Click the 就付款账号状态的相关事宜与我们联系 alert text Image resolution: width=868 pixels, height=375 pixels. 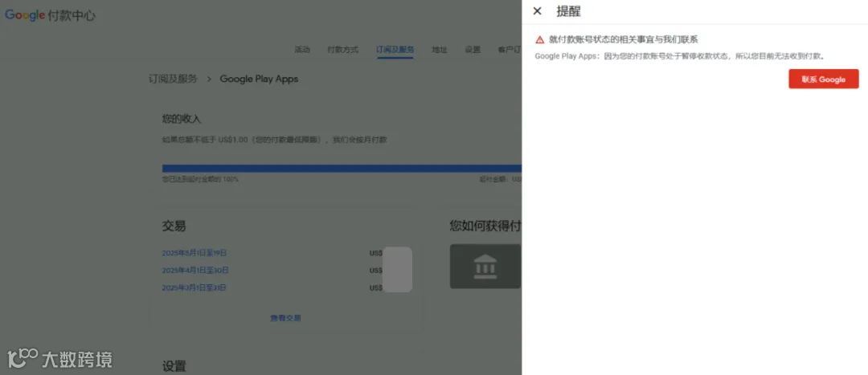pyautogui.click(x=624, y=40)
